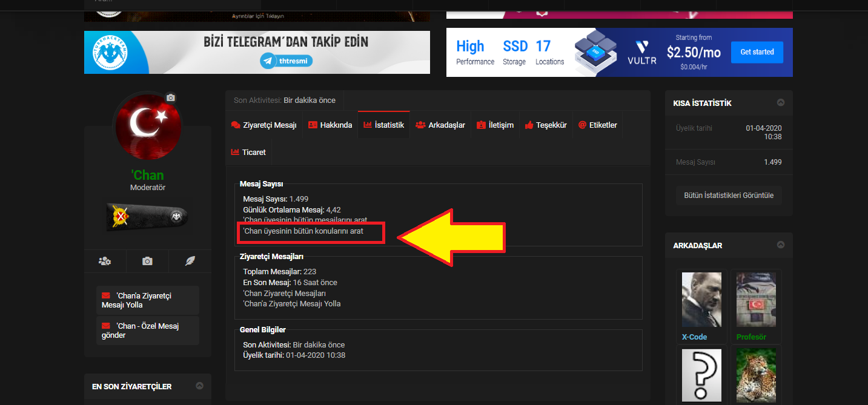The height and width of the screenshot is (405, 868).
Task: Click Mesaj Sayısı 1.499 in quick stats
Action: (x=729, y=162)
